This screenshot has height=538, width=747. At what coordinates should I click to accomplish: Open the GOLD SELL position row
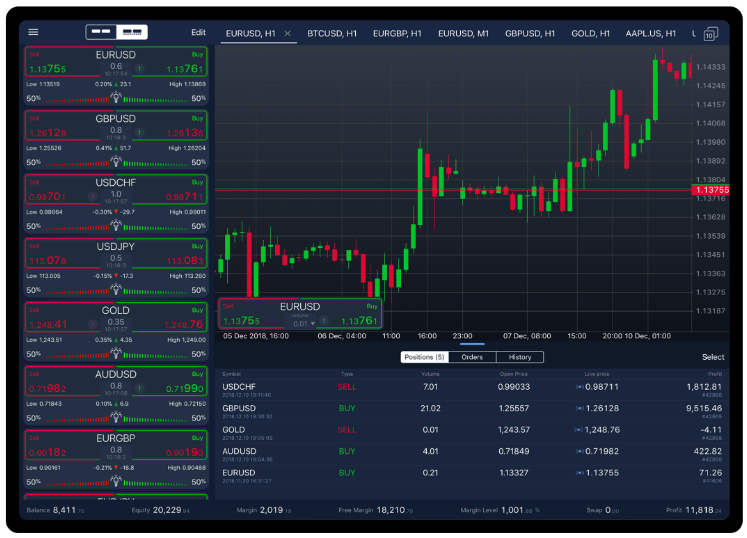[472, 433]
